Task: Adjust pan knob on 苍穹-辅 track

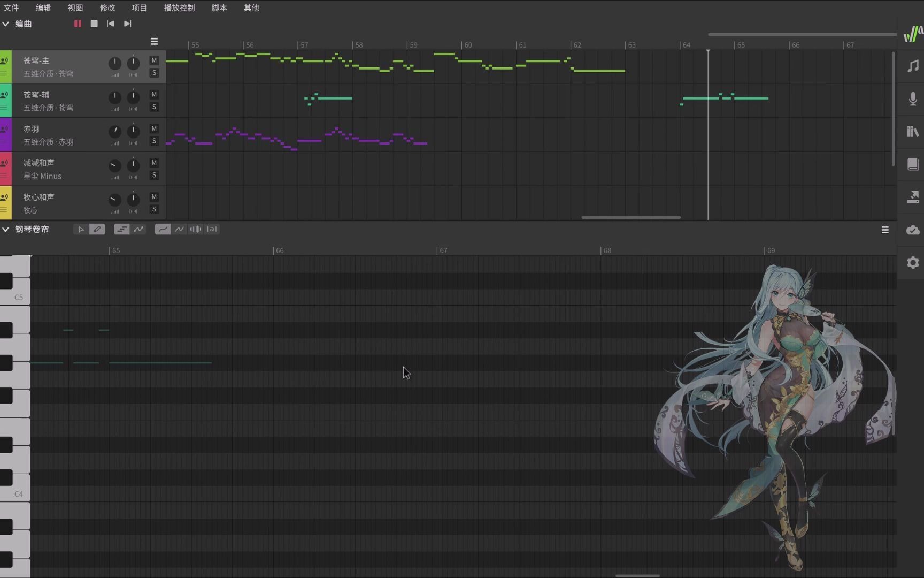Action: click(x=133, y=97)
